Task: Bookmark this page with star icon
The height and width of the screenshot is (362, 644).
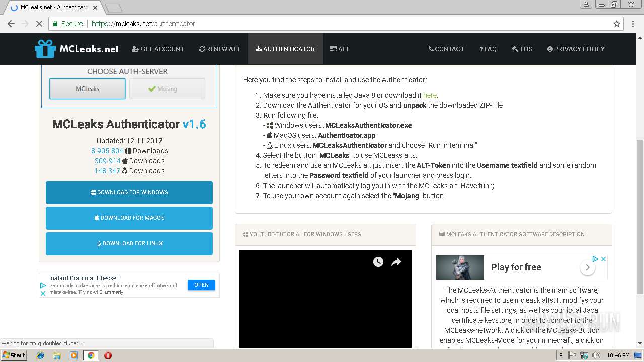Action: [x=617, y=24]
